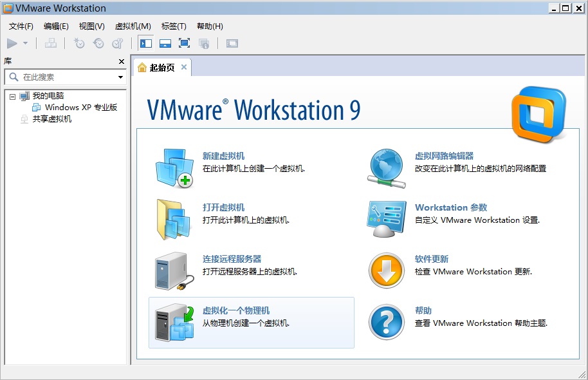
Task: Click the magnifier icon in the library search
Action: [x=14, y=77]
